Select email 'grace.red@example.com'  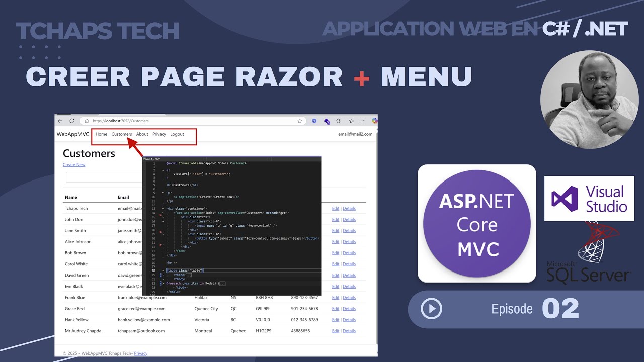[141, 309]
